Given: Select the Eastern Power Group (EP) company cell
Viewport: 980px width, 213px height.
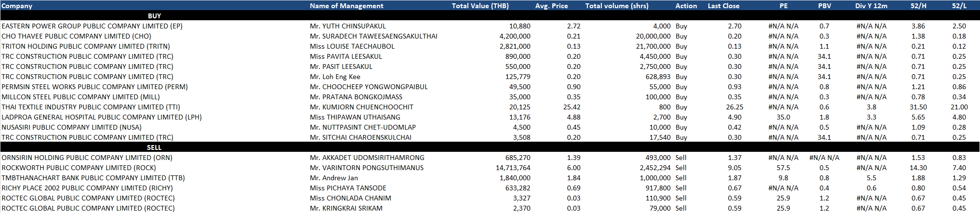Looking at the screenshot, I should 92,26.
